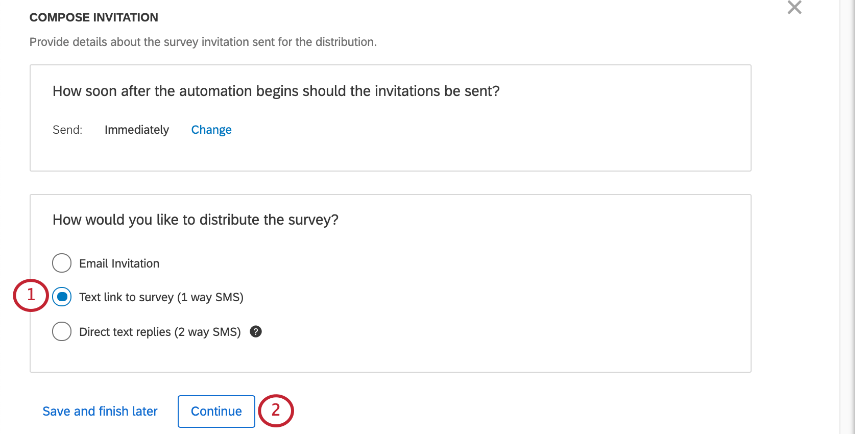The width and height of the screenshot is (868, 434).
Task: Click Save and finish later
Action: [x=100, y=411]
